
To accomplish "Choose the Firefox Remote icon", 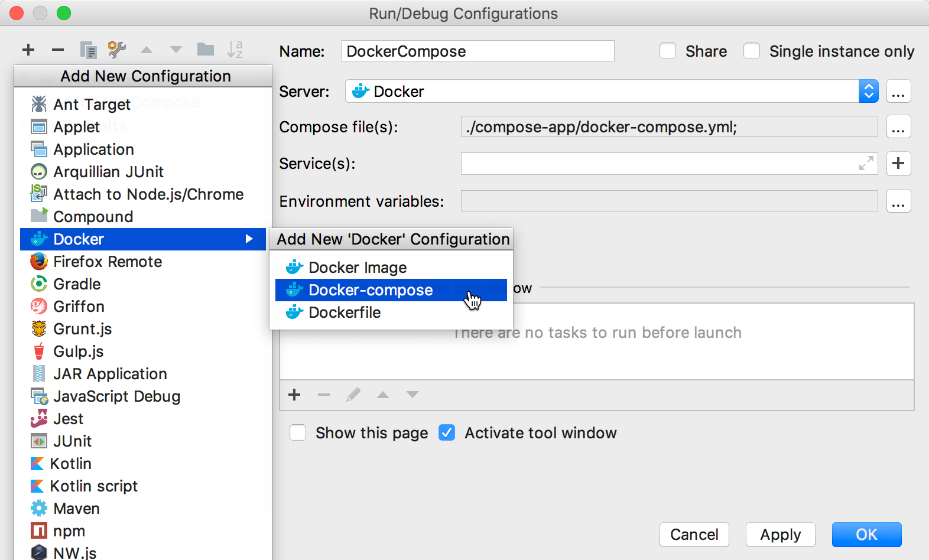I will click(38, 261).
